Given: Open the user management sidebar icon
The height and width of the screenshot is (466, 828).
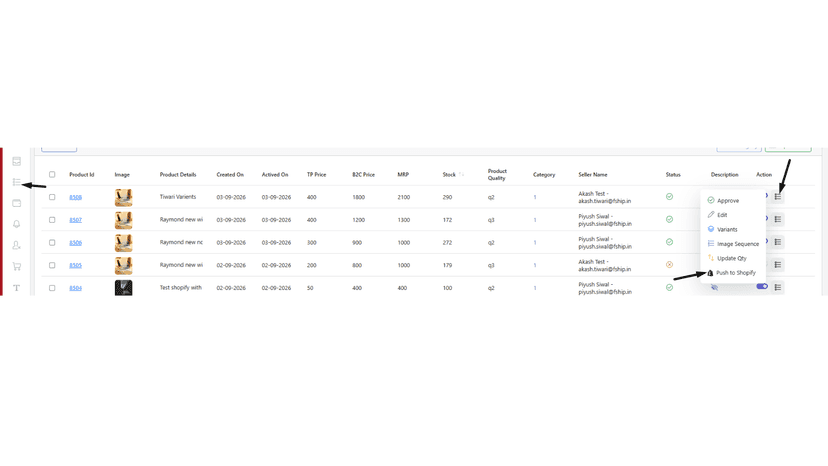Looking at the screenshot, I should [x=16, y=245].
